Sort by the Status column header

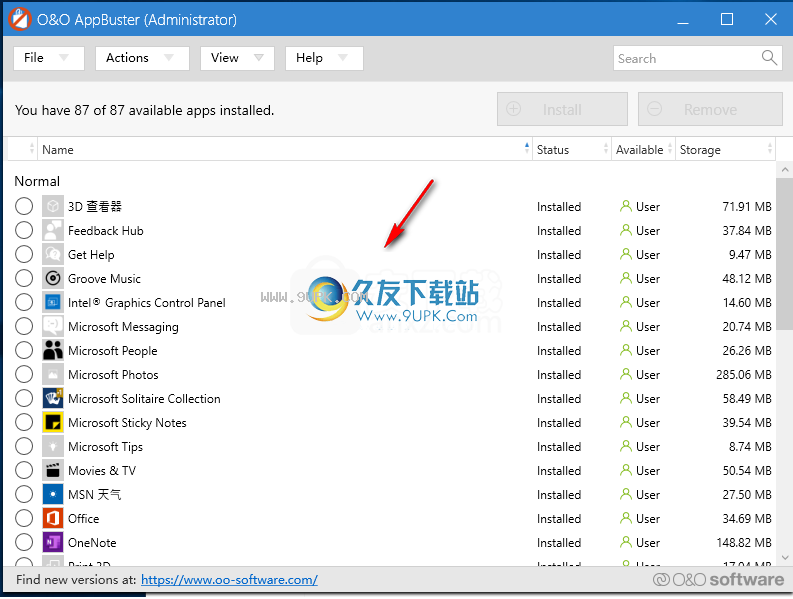coord(571,149)
